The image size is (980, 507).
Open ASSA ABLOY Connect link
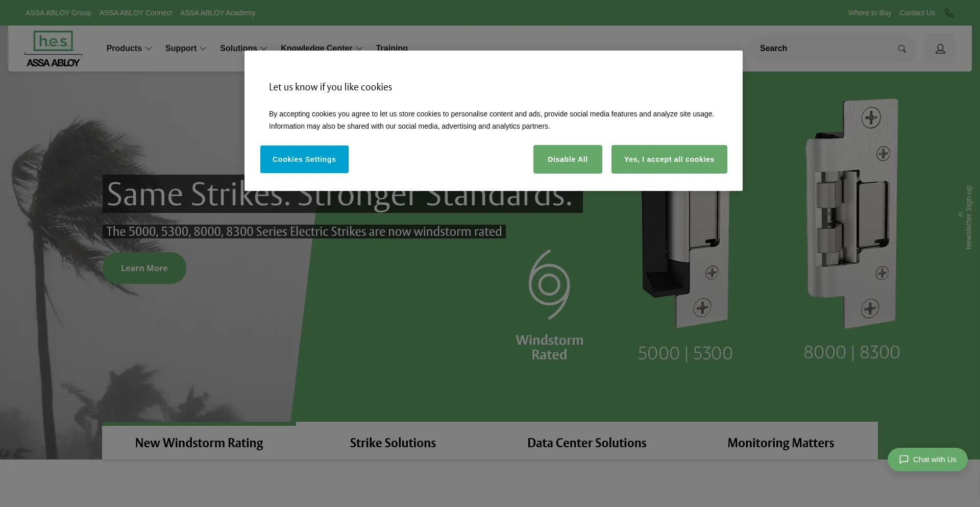136,13
